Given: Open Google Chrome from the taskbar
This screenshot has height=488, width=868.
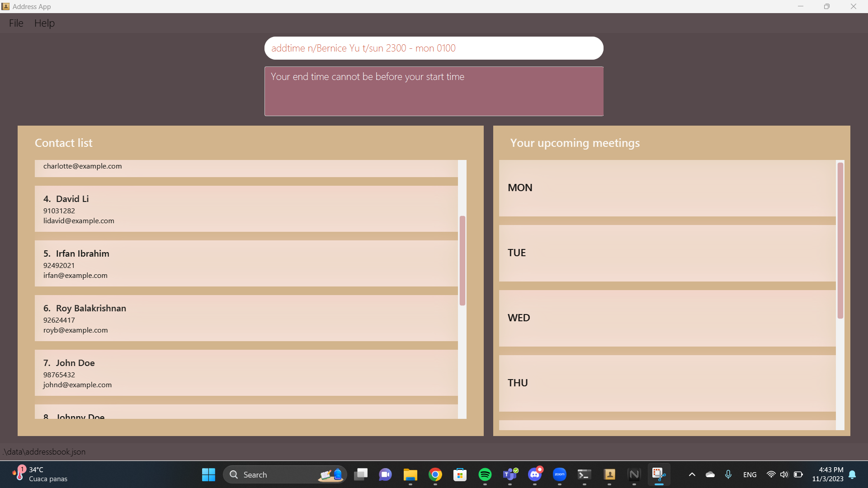Looking at the screenshot, I should click(x=435, y=474).
